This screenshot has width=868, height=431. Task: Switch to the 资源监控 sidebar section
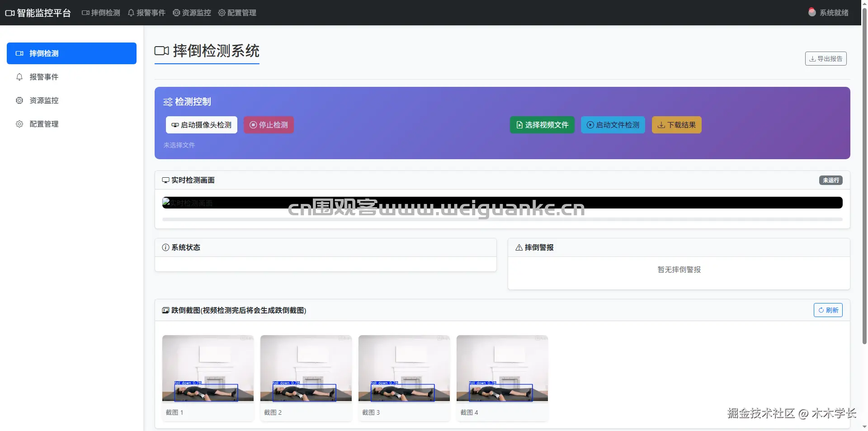[x=44, y=100]
